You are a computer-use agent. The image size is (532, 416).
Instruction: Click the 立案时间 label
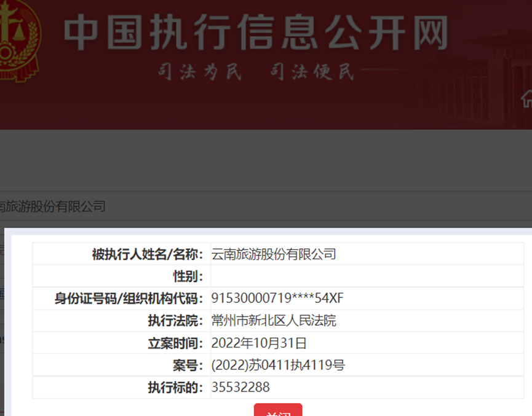point(175,343)
